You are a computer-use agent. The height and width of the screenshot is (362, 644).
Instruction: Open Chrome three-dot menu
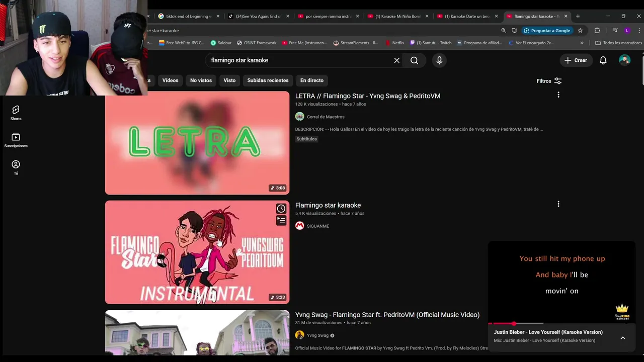pos(639,31)
